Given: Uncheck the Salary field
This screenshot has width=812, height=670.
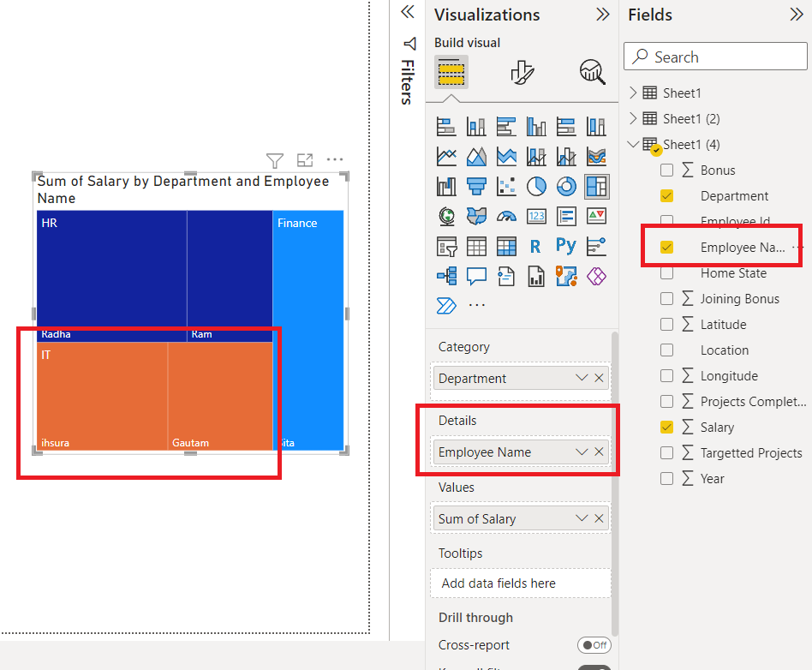Looking at the screenshot, I should 667,427.
